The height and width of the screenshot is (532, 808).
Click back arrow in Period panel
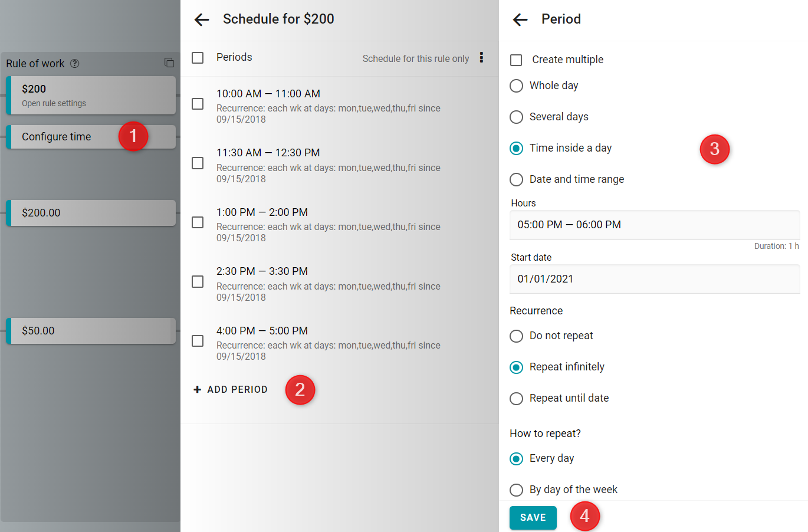point(520,19)
